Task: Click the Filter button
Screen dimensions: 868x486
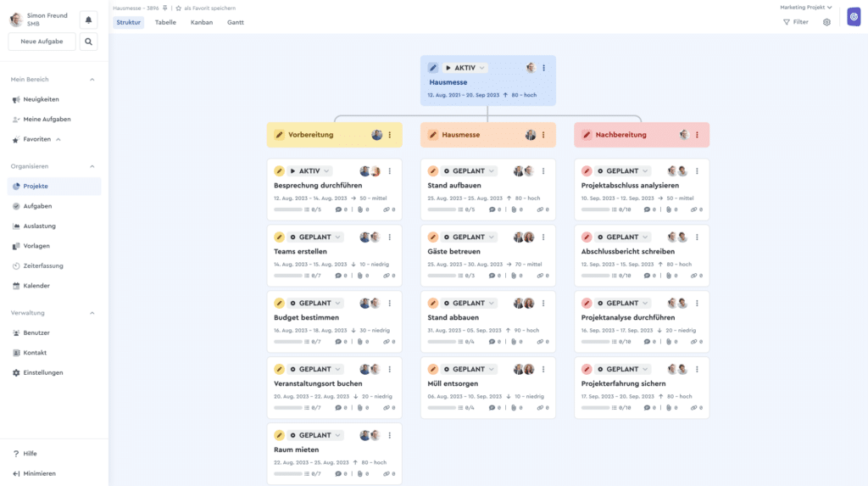Action: (x=795, y=22)
